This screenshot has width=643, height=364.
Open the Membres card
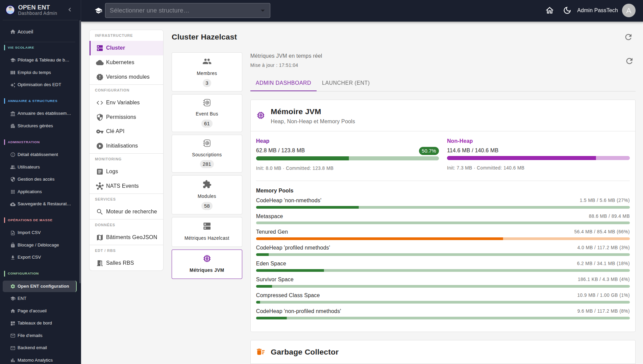click(207, 72)
